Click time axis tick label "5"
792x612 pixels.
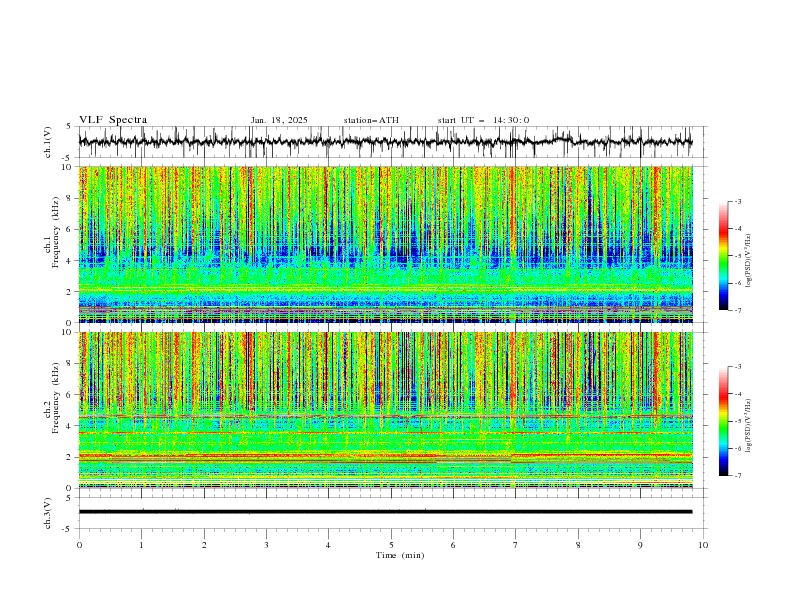pyautogui.click(x=391, y=545)
